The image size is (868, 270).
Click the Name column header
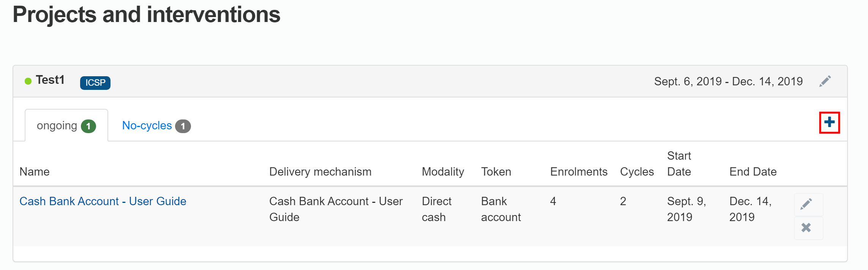pos(35,172)
